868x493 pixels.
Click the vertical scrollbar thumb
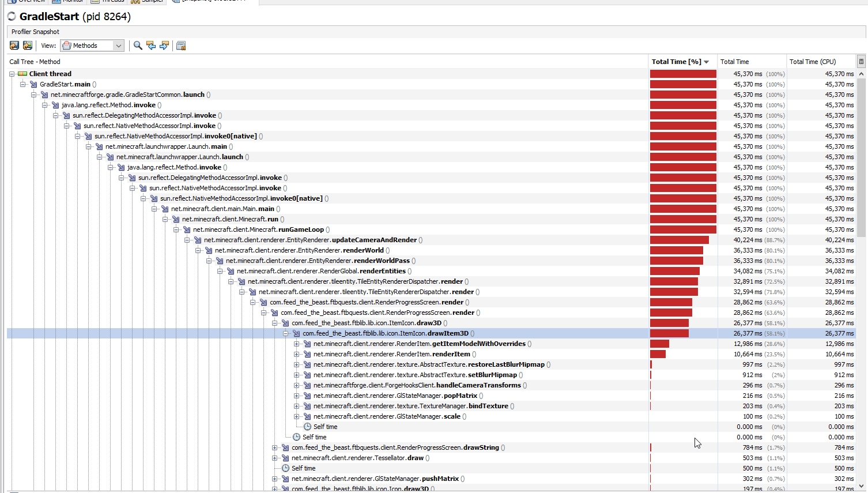click(x=861, y=156)
